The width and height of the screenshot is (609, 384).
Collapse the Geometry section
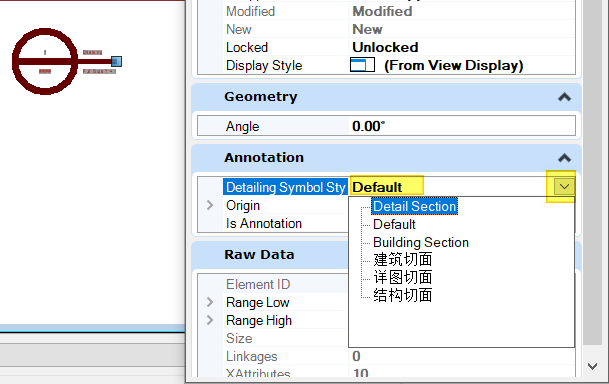pos(564,97)
